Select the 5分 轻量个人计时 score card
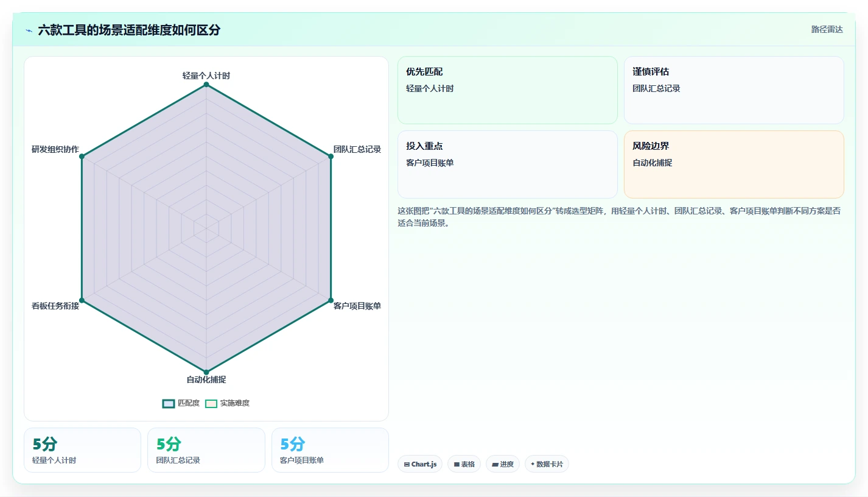This screenshot has height=497, width=868. (x=82, y=450)
